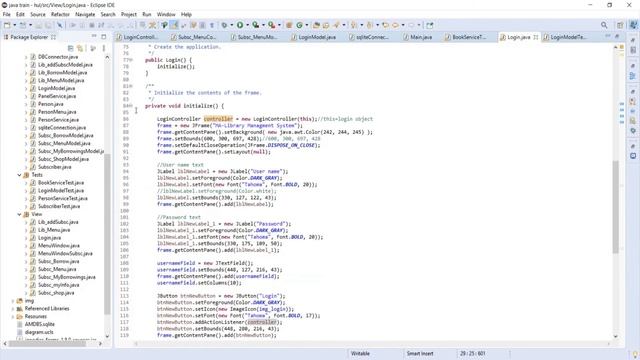Image resolution: width=640 pixels, height=360 pixels.
Task: Select BookServiceTest.java in Tests
Action: [x=61, y=182]
